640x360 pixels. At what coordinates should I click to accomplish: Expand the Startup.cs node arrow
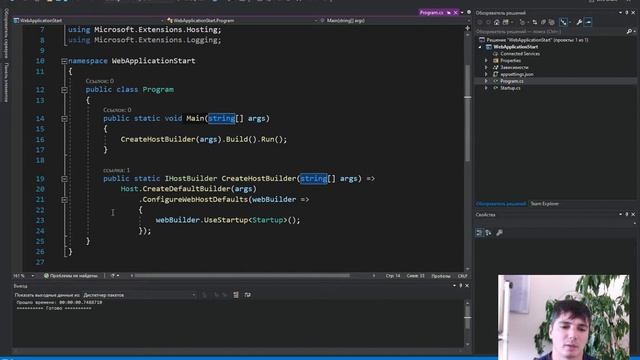[x=486, y=88]
